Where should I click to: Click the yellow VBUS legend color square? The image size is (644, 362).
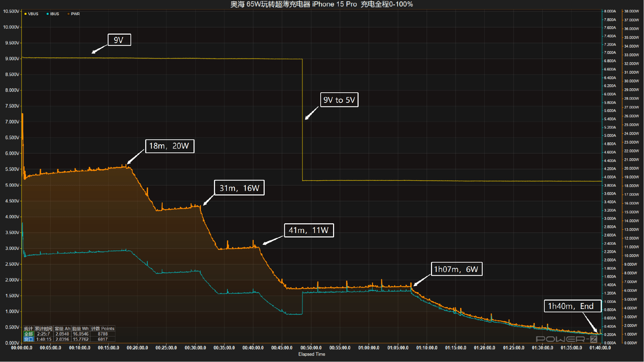tap(25, 14)
